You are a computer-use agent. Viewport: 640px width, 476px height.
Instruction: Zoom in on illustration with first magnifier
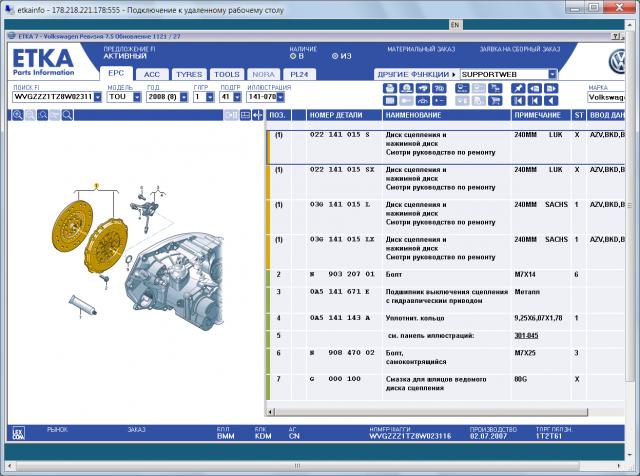pos(18,115)
